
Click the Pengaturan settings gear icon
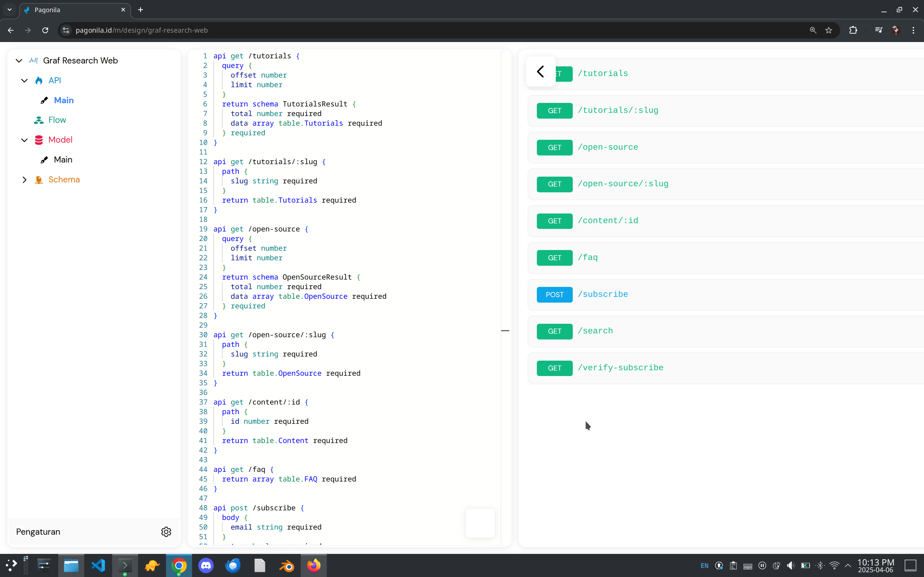tap(166, 531)
